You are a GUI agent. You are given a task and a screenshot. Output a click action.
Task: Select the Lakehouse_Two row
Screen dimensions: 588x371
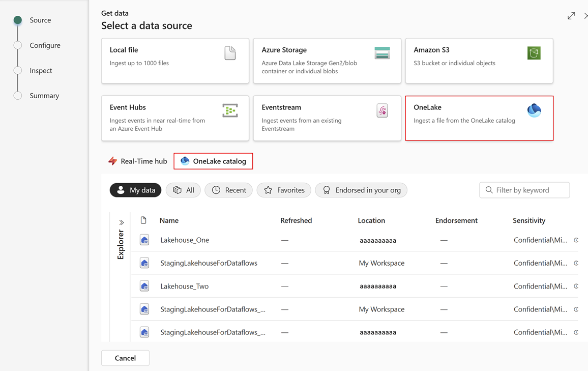point(355,286)
